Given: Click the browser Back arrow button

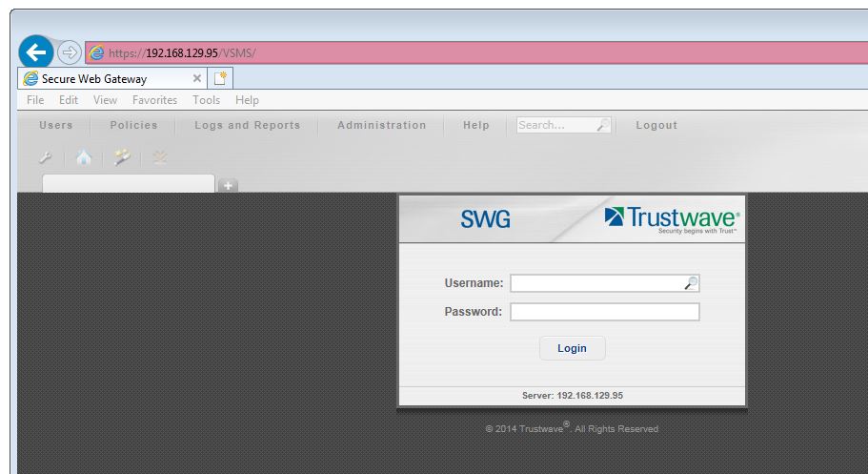Looking at the screenshot, I should pyautogui.click(x=36, y=52).
